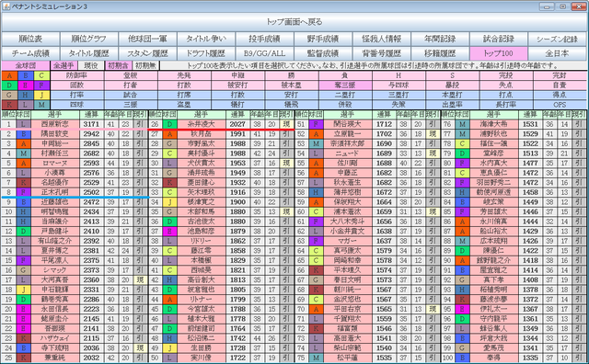Select team E magenta swatch in filter grid

[x=26, y=85]
